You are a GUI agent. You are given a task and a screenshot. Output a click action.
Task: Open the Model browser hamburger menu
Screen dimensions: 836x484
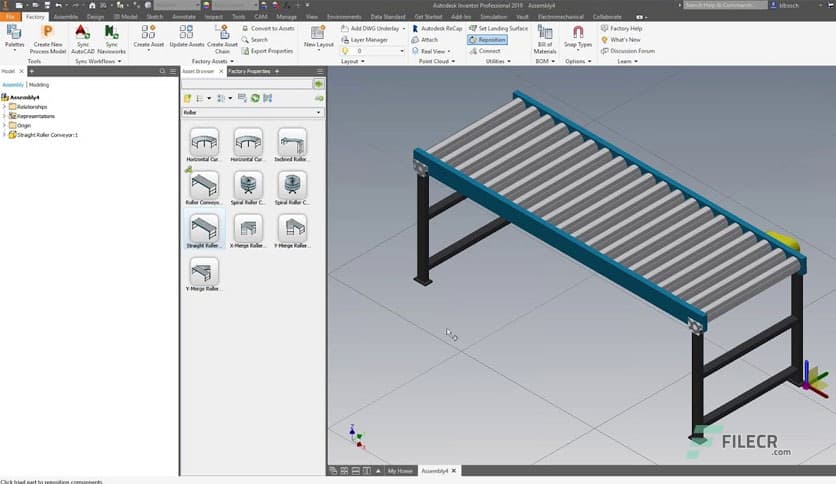pyautogui.click(x=173, y=71)
